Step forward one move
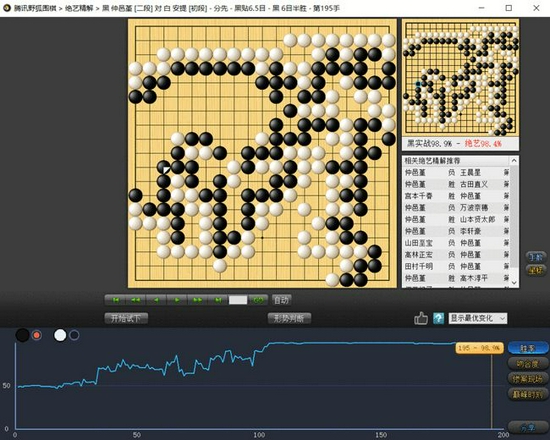 pyautogui.click(x=177, y=300)
